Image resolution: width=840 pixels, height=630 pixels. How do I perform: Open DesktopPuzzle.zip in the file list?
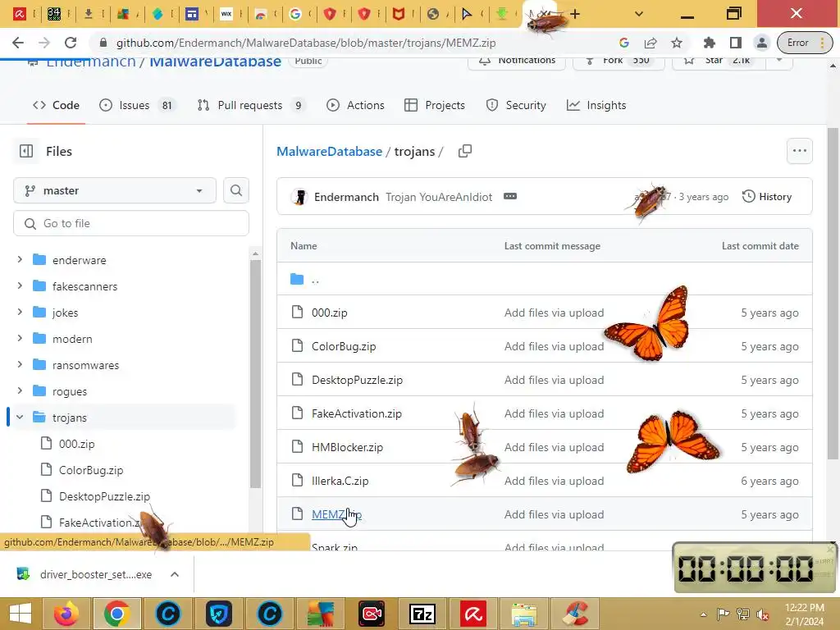(x=357, y=380)
